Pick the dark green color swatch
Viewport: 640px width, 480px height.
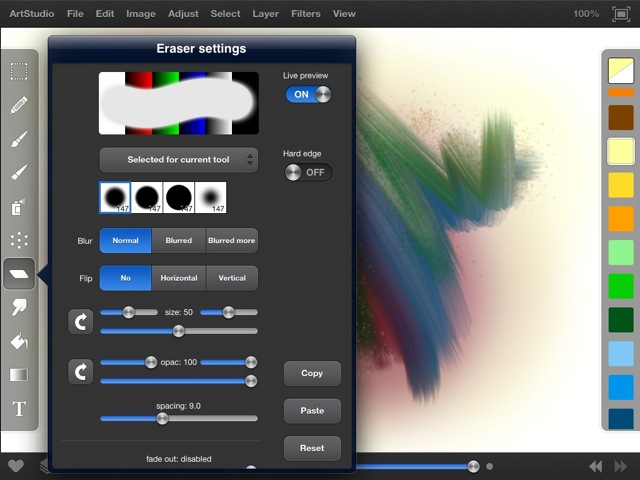click(x=621, y=320)
